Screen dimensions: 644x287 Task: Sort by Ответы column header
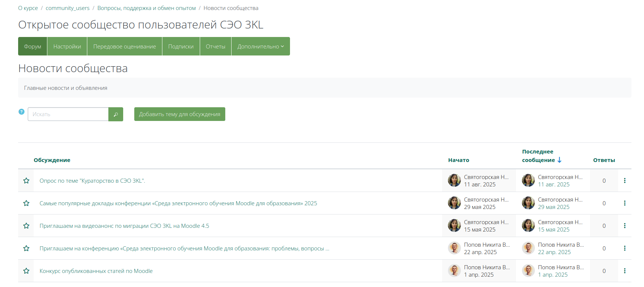(604, 160)
